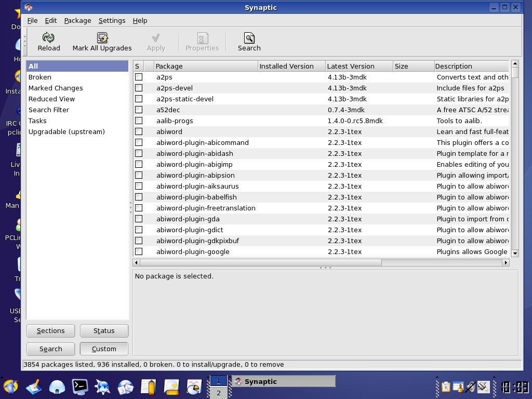The width and height of the screenshot is (532, 399).
Task: Click the package list scroll-down arrow
Action: [x=515, y=253]
